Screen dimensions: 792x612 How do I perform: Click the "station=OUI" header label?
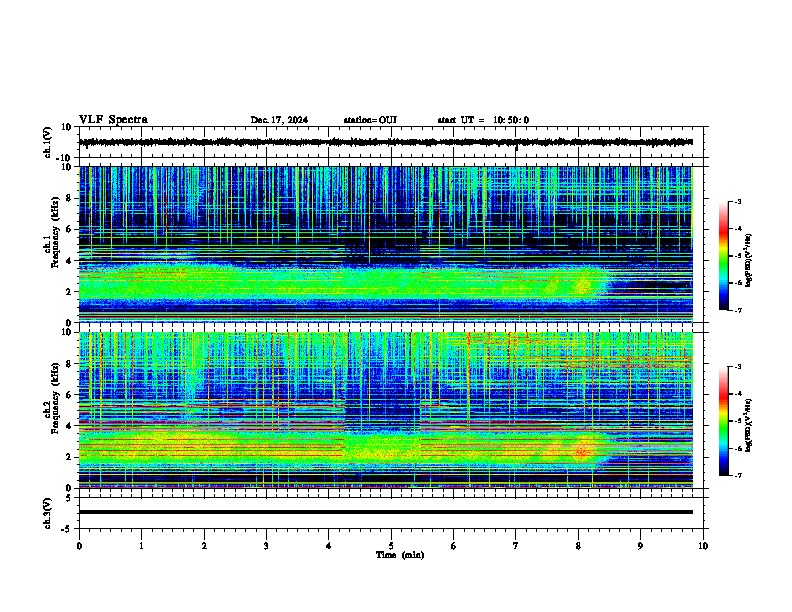pyautogui.click(x=370, y=120)
